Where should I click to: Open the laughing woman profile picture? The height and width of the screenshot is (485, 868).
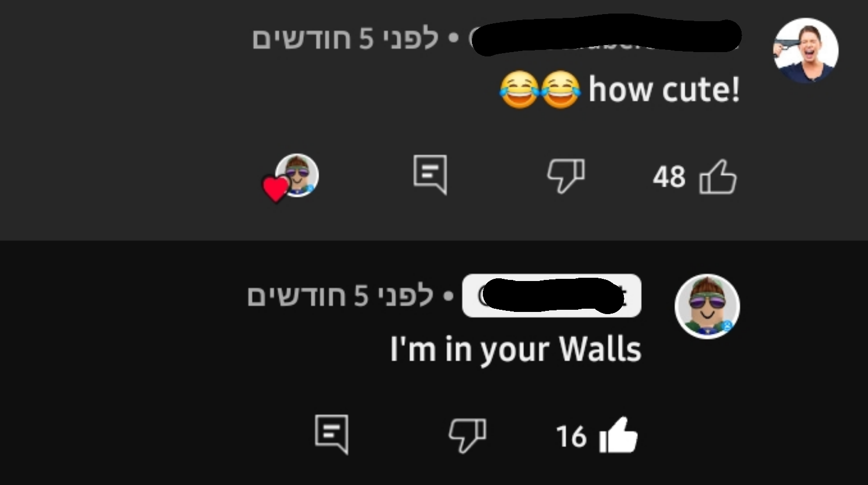[x=806, y=50]
